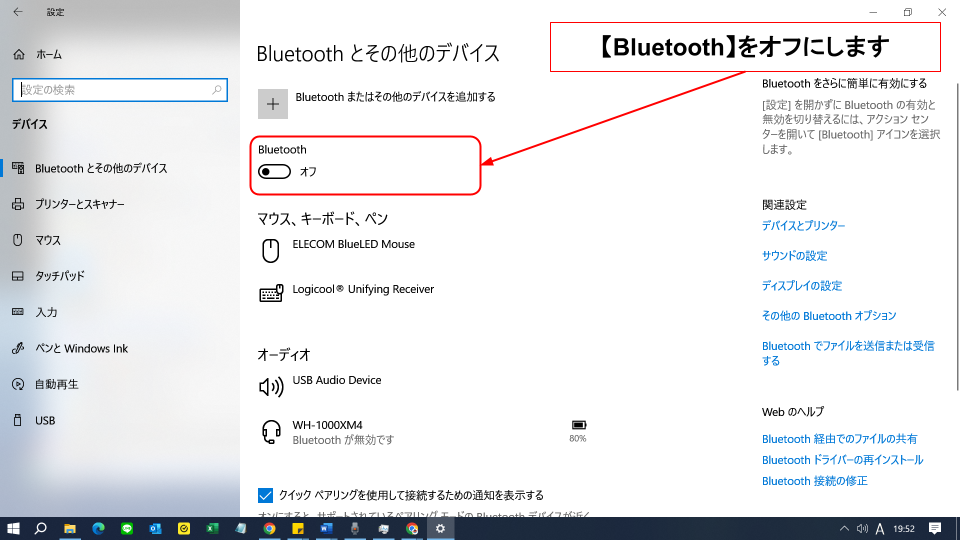The image size is (960, 540).
Task: Click the 設定の検索 search field
Action: [110, 90]
